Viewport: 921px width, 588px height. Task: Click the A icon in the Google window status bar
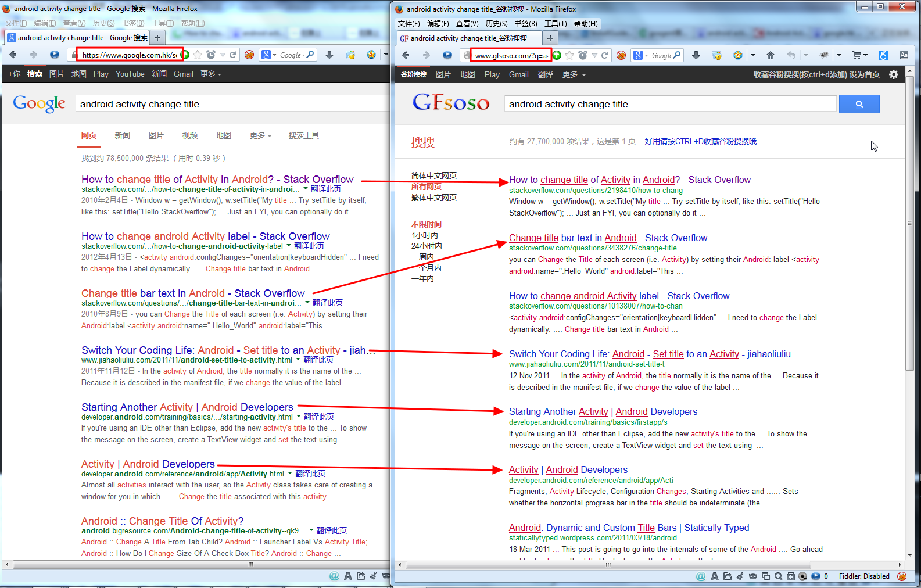click(x=347, y=576)
